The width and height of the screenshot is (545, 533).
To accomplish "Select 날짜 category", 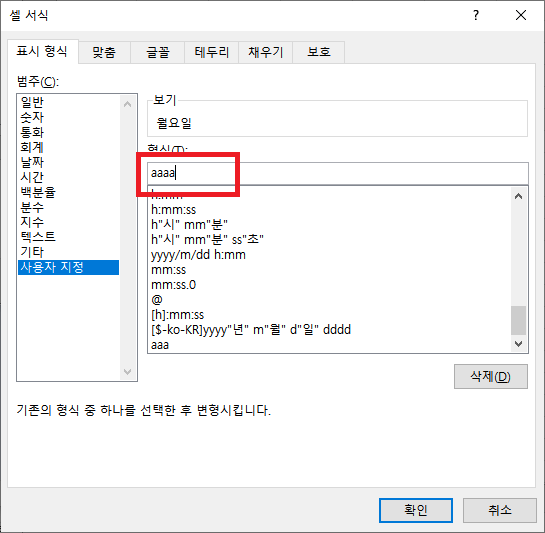I will point(68,162).
